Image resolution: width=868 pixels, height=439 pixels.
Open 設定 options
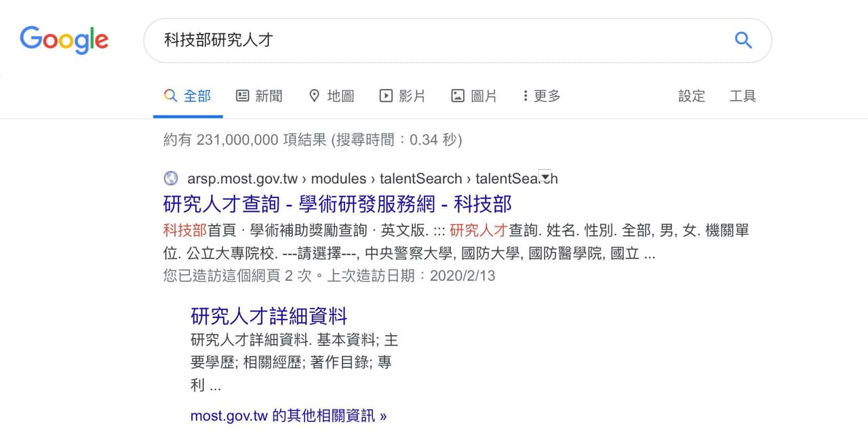tap(692, 96)
